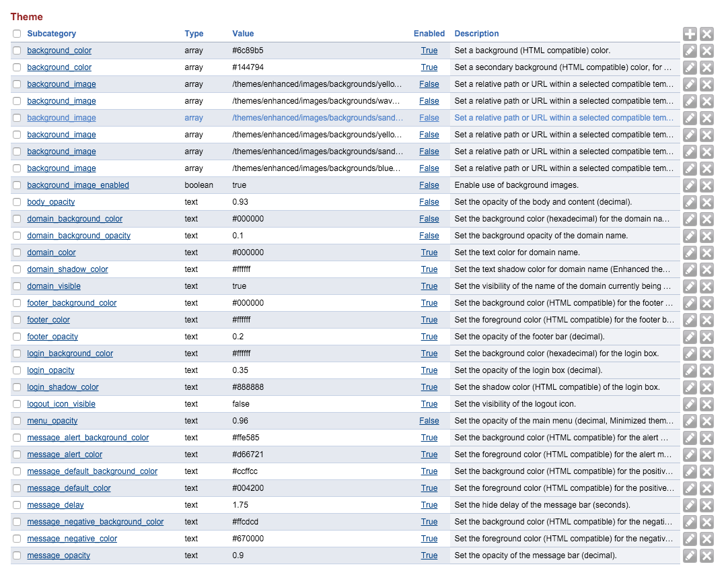Open the domain_background_opacity link
Image resolution: width=728 pixels, height=575 pixels.
tap(79, 236)
